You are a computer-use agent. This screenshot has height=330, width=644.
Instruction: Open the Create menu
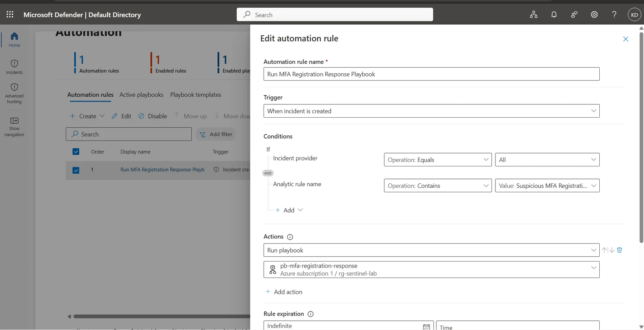click(x=87, y=116)
